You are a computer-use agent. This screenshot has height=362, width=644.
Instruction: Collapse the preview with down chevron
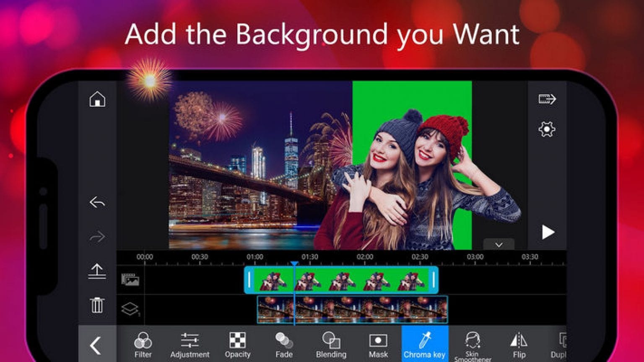(x=499, y=245)
